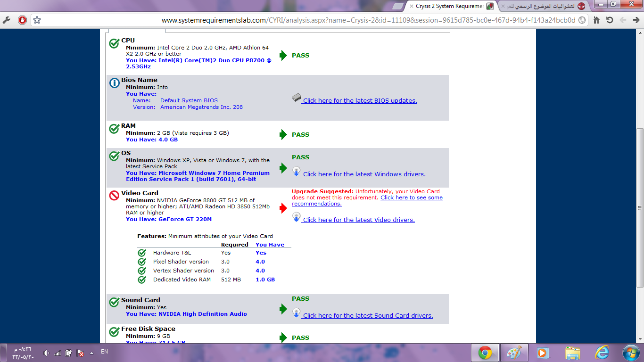Click the chip icon beside BIOS updates link

[297, 98]
